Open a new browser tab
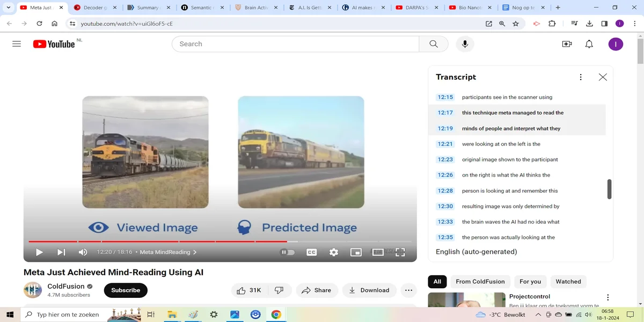The width and height of the screenshot is (644, 322). coord(558,8)
